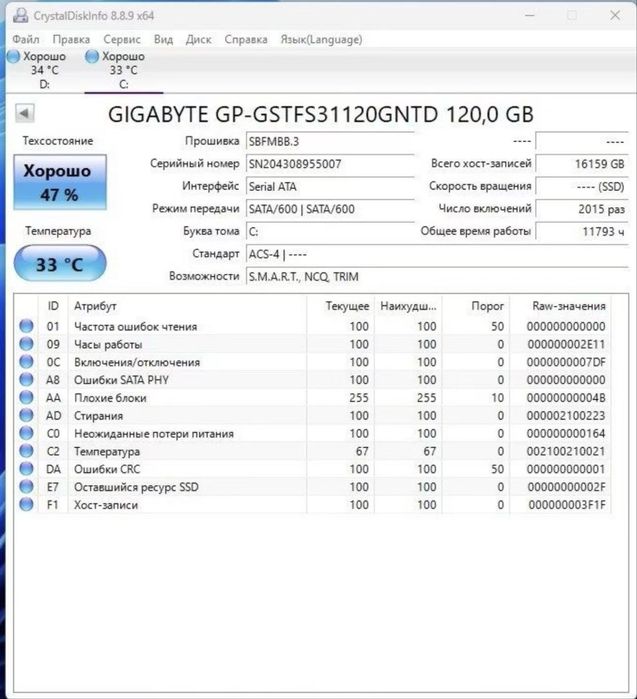Select the Включения/отключения row

[x=314, y=362]
